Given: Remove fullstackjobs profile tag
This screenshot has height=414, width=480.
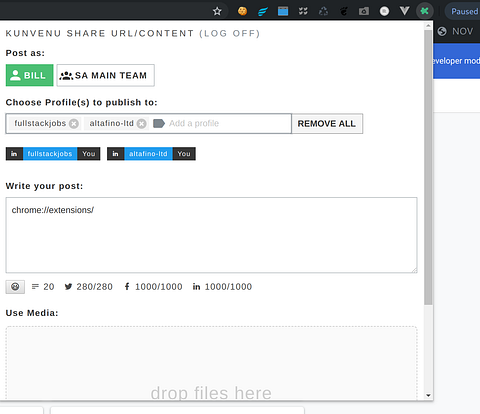Looking at the screenshot, I should coord(74,124).
